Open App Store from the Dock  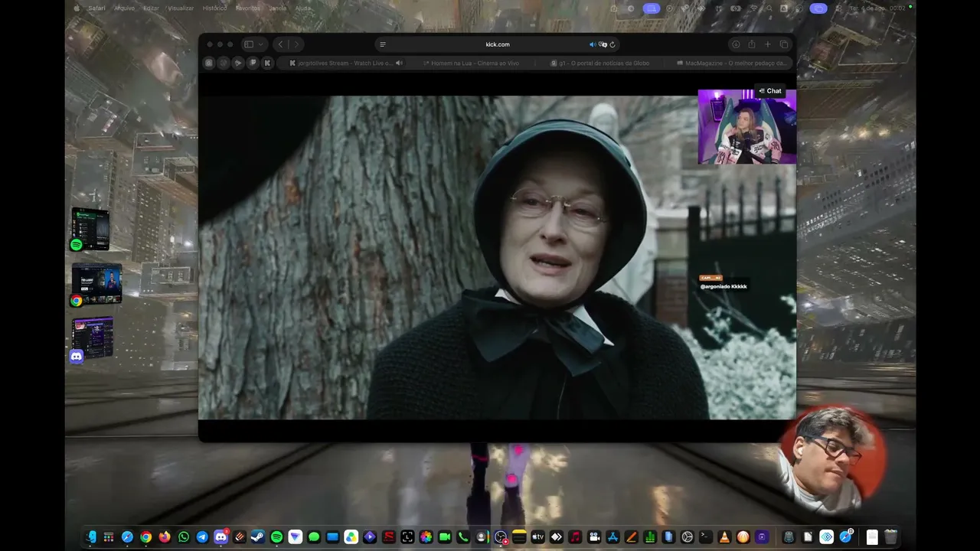(612, 537)
